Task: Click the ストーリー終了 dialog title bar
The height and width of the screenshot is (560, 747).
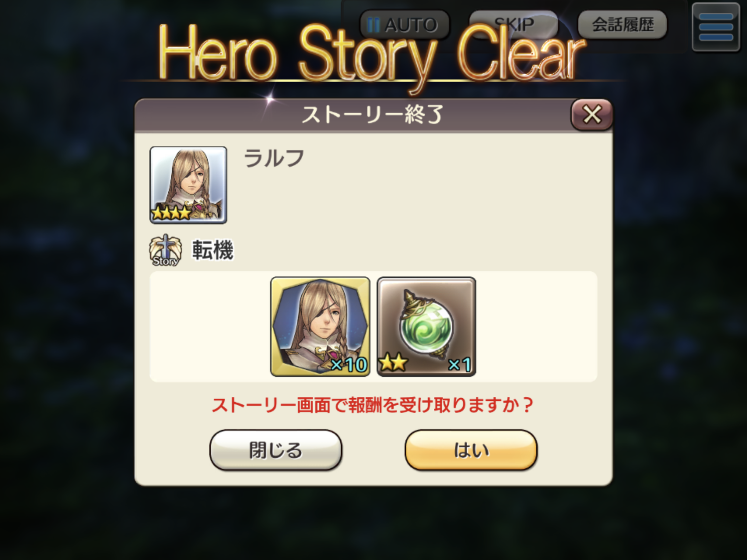Action: (x=373, y=115)
